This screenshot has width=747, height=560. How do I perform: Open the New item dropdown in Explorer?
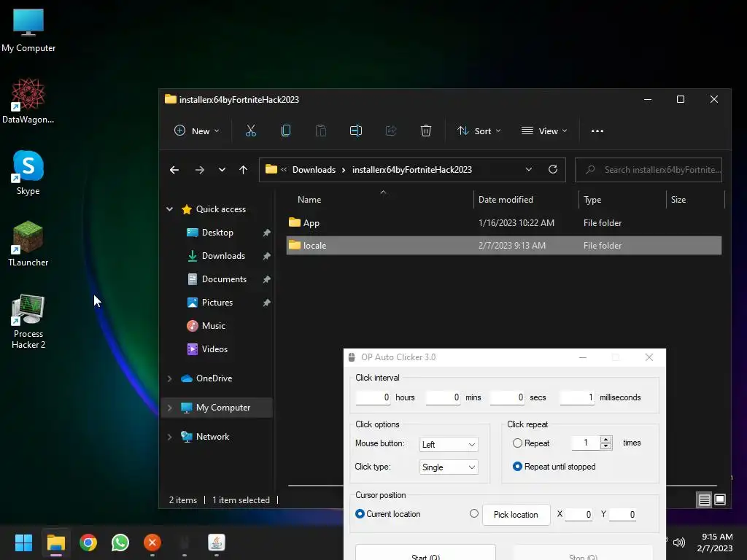click(197, 131)
